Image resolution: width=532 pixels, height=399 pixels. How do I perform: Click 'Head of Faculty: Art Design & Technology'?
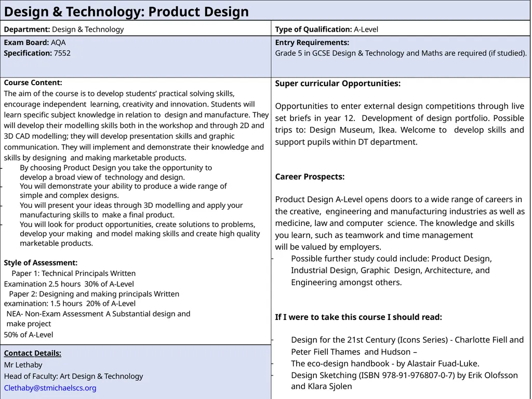(x=74, y=376)
